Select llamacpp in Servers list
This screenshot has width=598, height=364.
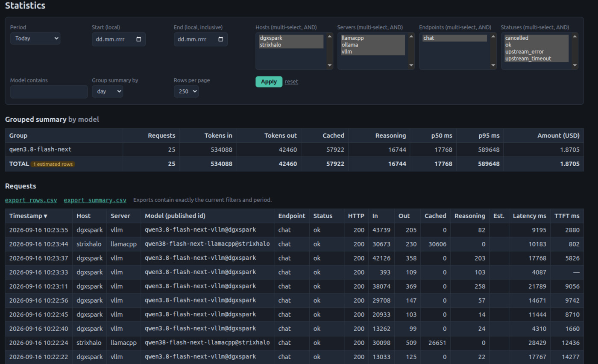(372, 38)
